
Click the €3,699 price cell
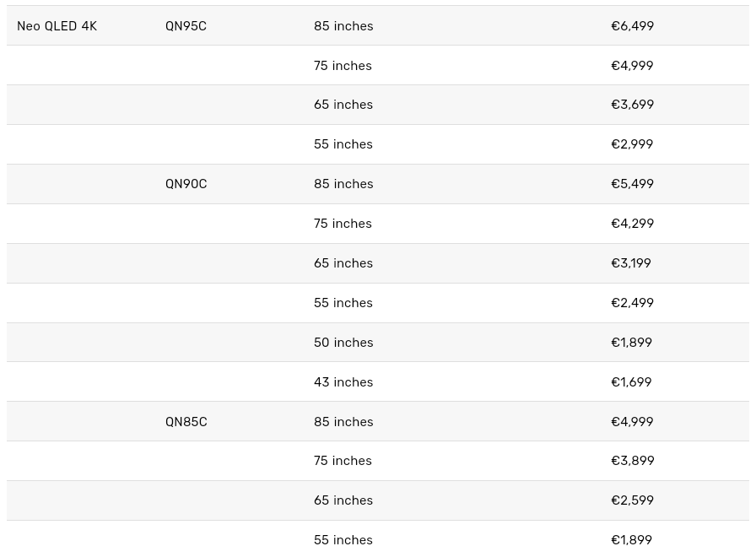[x=632, y=105]
